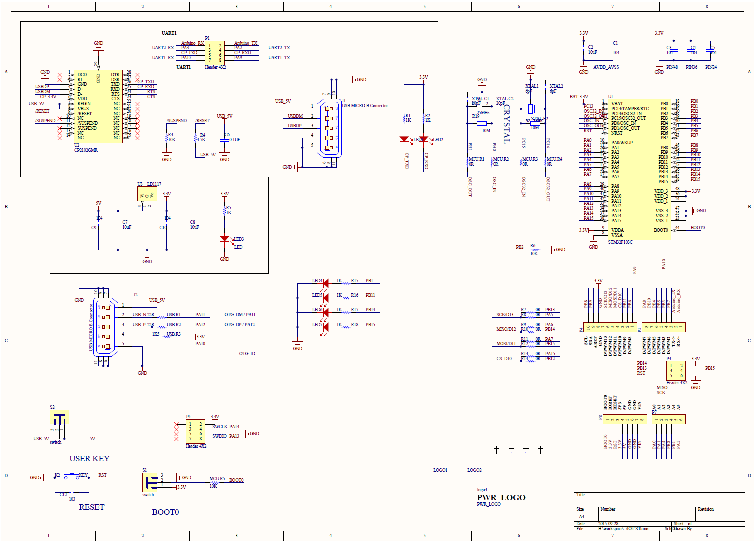This screenshot has height=543, width=756.
Task: Click the AVDD_AVSS label
Action: pos(606,67)
